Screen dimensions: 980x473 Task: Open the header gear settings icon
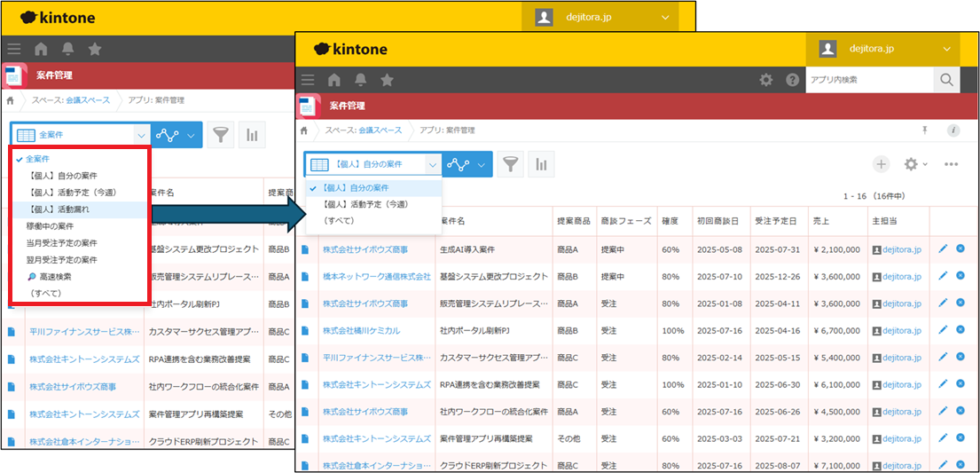click(x=766, y=80)
